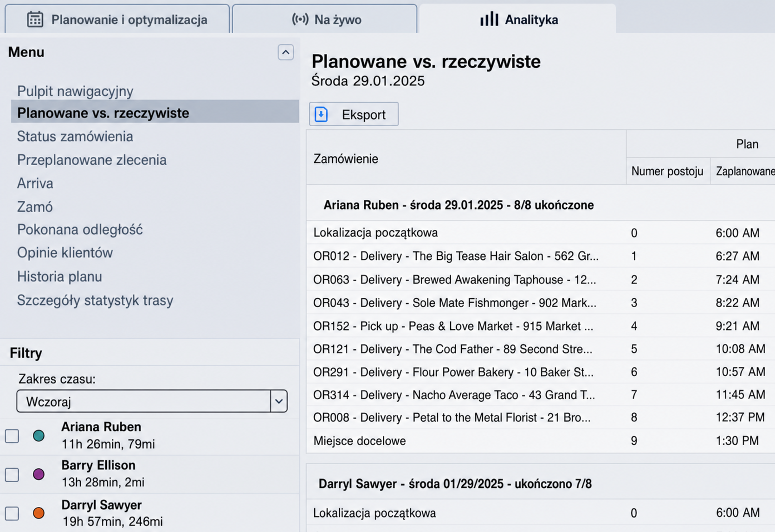Open Historia planu
The height and width of the screenshot is (532, 775).
[x=59, y=276]
